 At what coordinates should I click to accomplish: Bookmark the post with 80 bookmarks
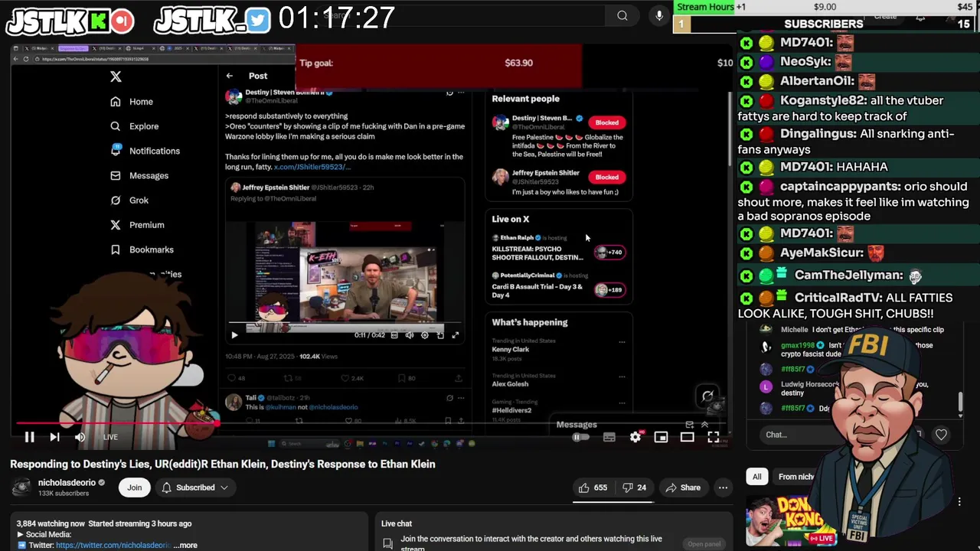[407, 378]
